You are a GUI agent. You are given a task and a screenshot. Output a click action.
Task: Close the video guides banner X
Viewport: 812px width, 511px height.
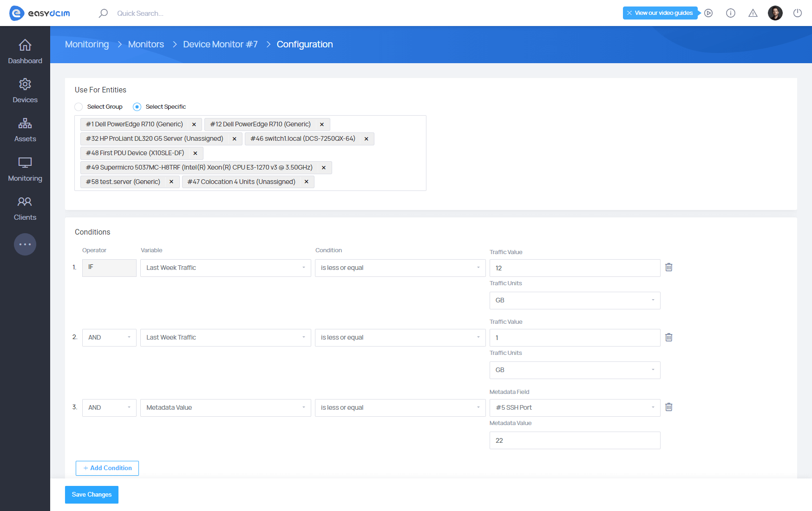629,13
